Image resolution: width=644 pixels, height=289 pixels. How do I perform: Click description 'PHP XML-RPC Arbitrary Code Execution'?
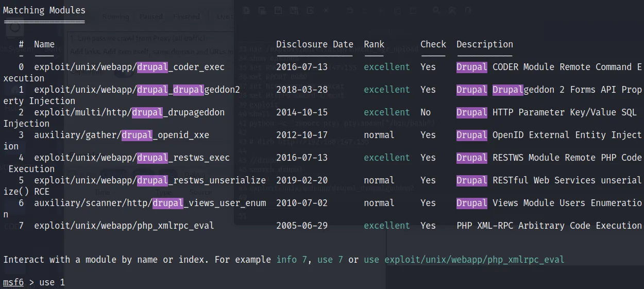click(x=549, y=226)
